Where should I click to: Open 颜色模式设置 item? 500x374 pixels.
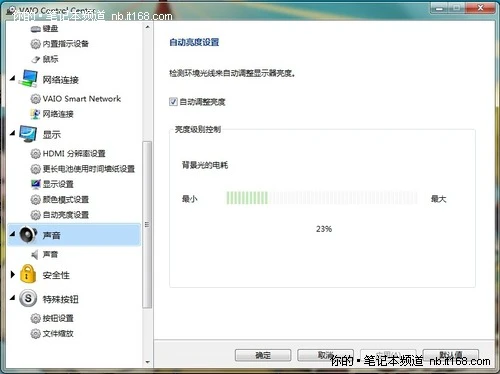click(x=66, y=200)
